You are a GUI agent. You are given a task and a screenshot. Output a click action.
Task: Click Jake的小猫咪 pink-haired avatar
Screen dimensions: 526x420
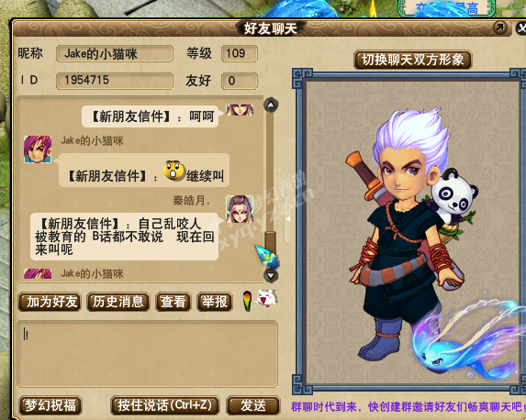coord(38,149)
